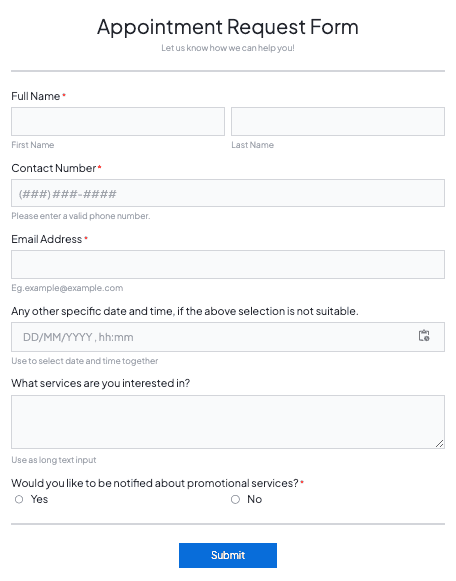Grab the text area resize handle
456x581 pixels.
(439, 444)
